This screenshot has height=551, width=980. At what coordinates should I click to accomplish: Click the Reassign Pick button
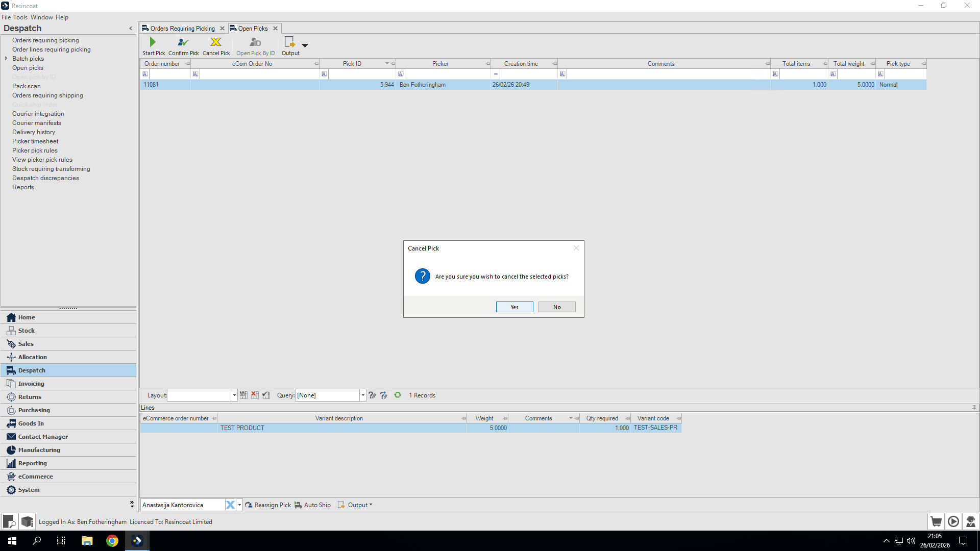coord(268,505)
